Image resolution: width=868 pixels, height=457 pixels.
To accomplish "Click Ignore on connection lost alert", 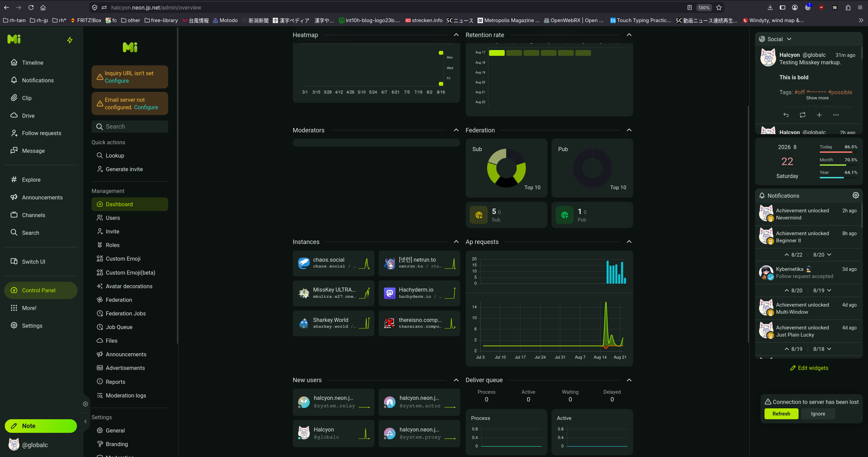I will (818, 414).
